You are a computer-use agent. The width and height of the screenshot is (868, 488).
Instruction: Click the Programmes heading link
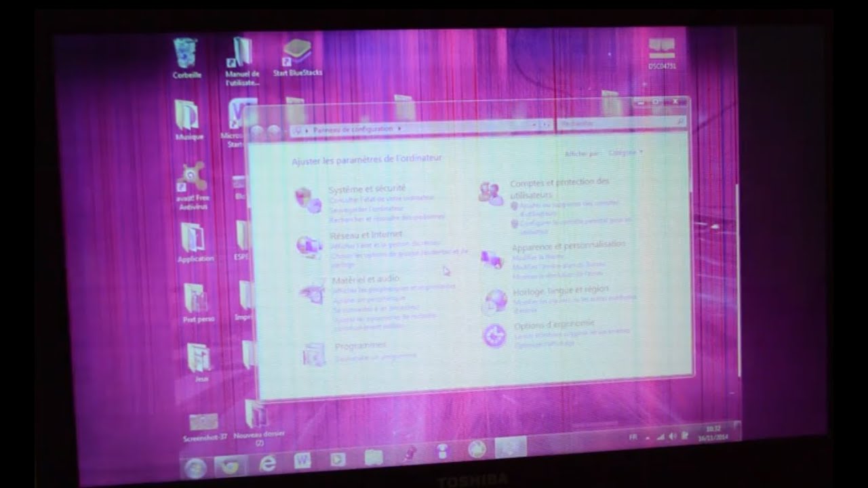pos(360,346)
